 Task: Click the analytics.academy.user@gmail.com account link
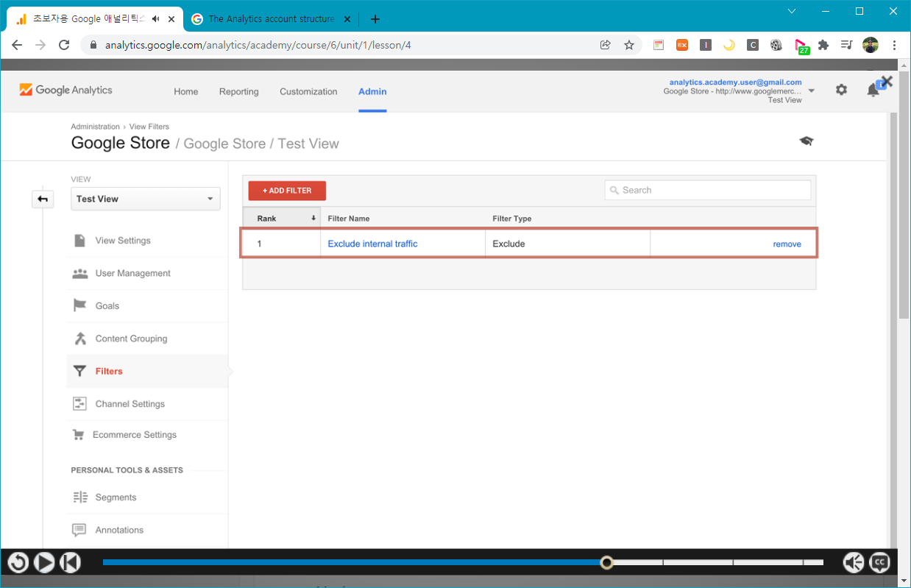click(735, 82)
